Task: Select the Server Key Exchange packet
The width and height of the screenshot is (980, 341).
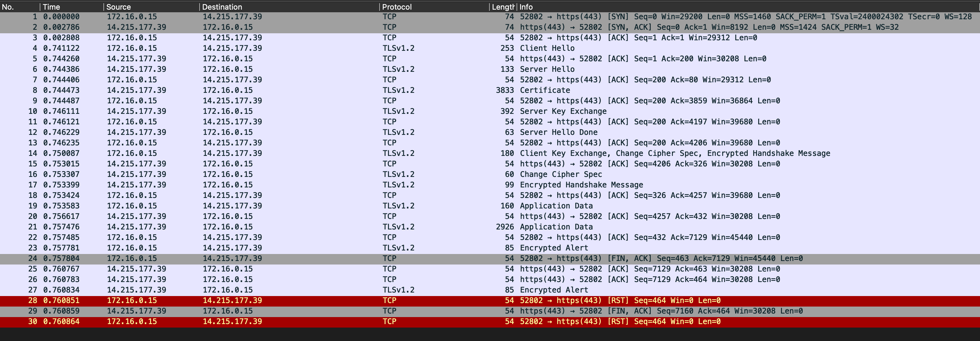Action: click(563, 112)
